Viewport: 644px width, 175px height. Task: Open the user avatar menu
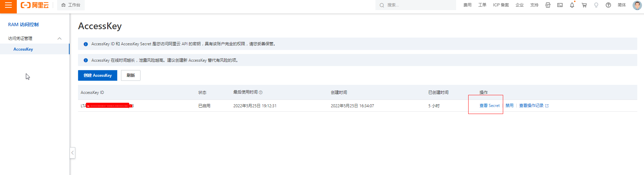(637, 5)
